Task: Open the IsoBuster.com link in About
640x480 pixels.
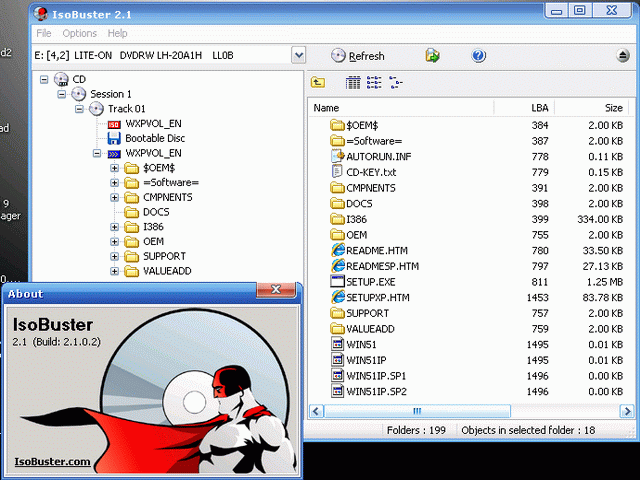Action: tap(52, 462)
